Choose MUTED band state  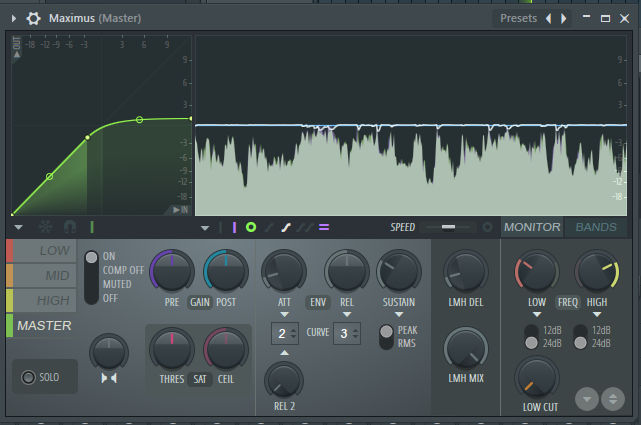pyautogui.click(x=117, y=284)
